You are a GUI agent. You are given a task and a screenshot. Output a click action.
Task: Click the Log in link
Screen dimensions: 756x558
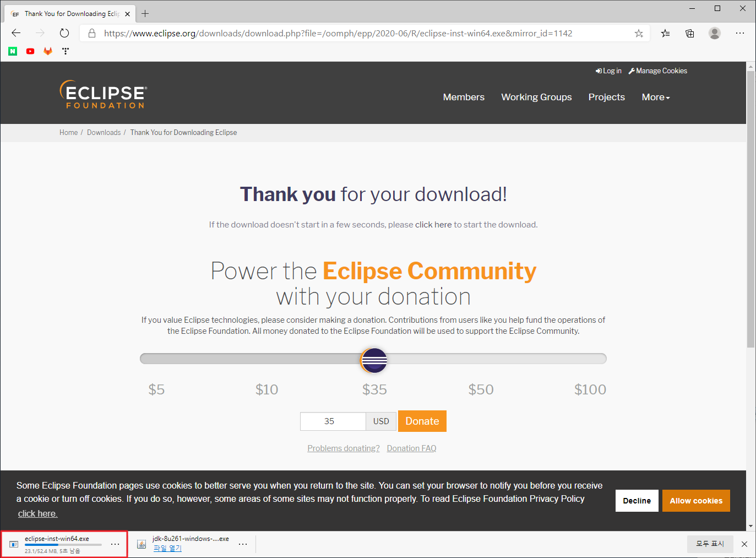(x=608, y=71)
